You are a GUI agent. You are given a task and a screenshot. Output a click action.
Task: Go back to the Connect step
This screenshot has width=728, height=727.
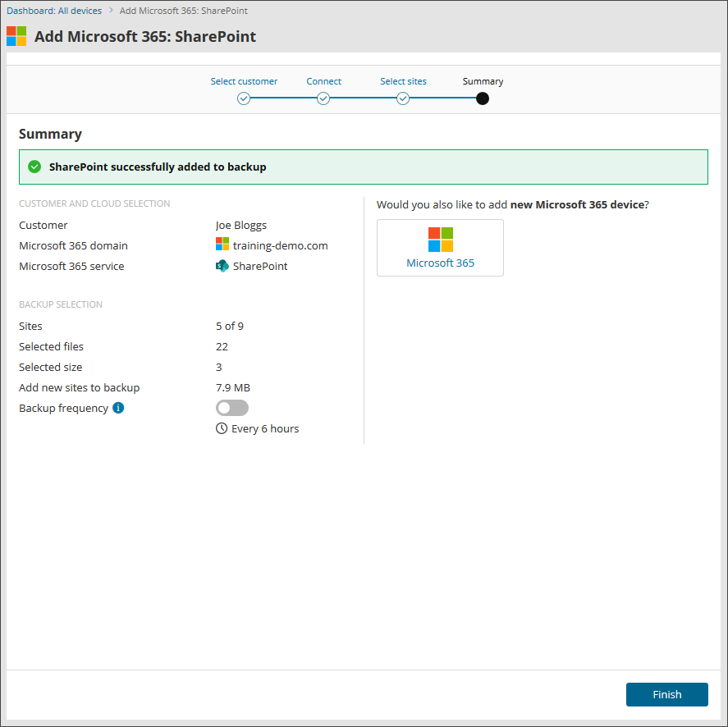pyautogui.click(x=323, y=81)
